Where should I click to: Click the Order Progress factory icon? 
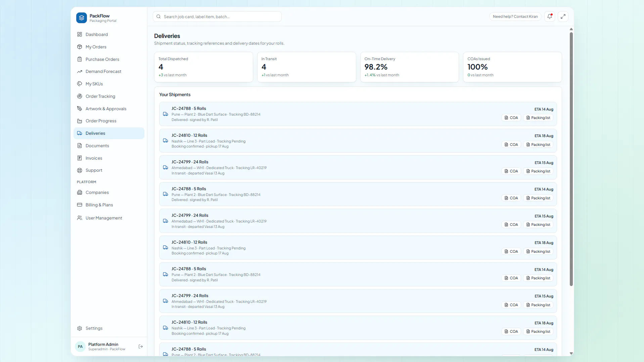click(80, 121)
